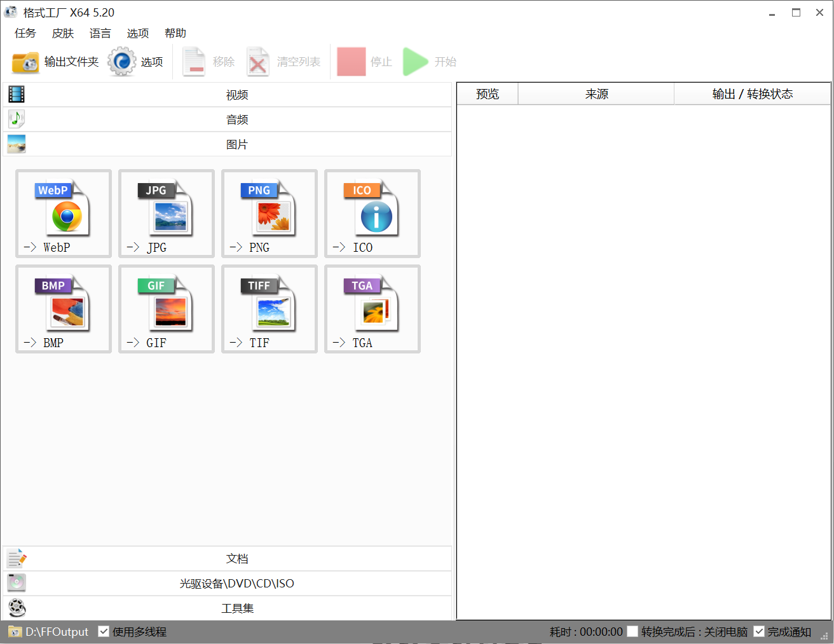Click the resize grip in status bar
The height and width of the screenshot is (644, 834).
point(824,636)
